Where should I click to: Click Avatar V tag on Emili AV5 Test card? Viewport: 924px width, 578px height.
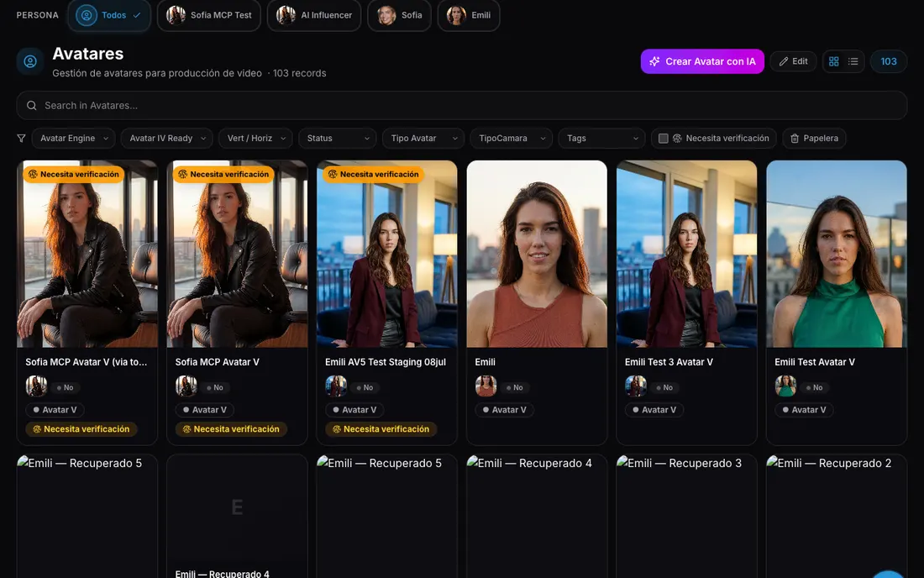354,410
